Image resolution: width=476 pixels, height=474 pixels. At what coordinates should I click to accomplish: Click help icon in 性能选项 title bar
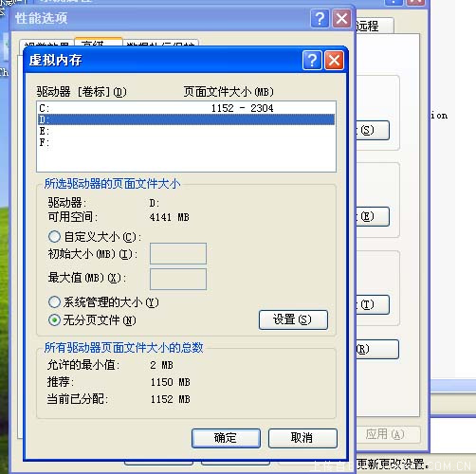point(320,19)
